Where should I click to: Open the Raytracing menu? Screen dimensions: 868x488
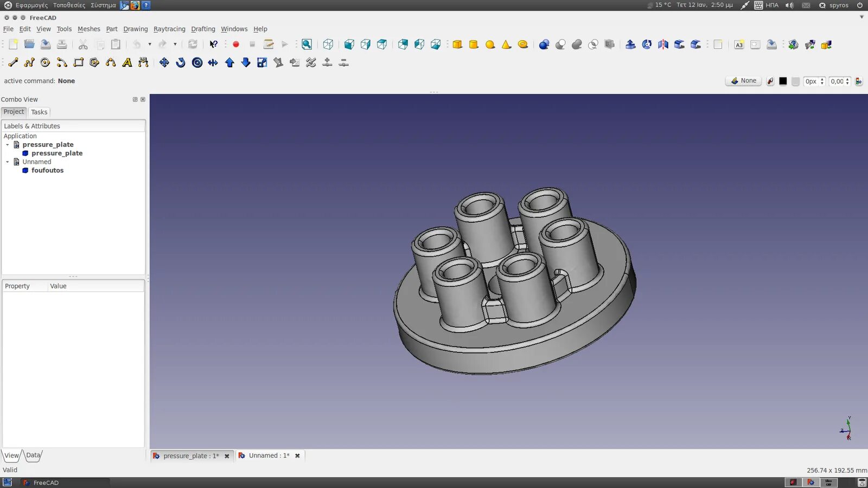click(169, 29)
